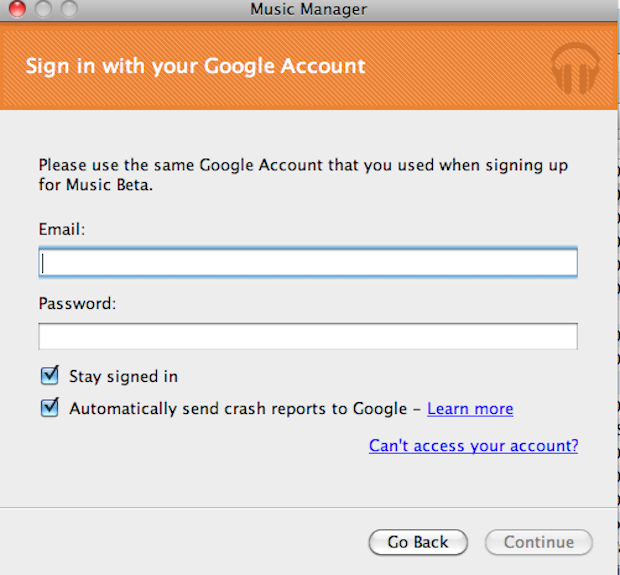Open the Can't access your account link

473,446
